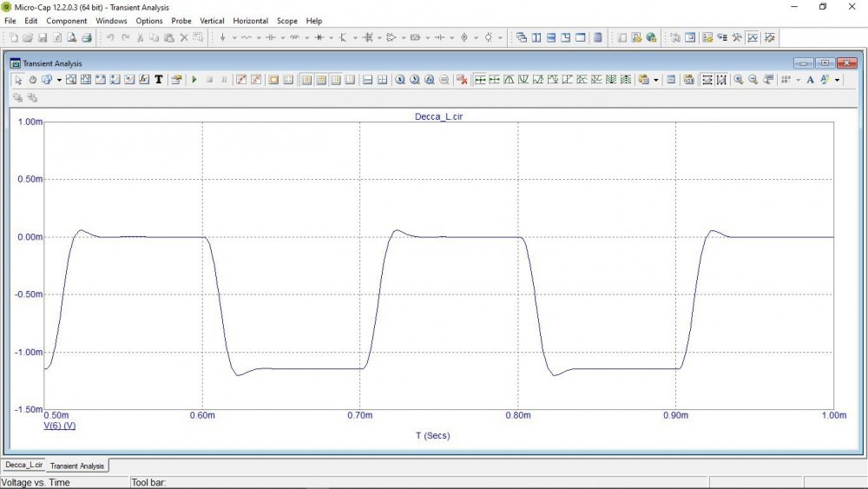The image size is (868, 489).
Task: Click the zoom-in magnifier in plot toolbar
Action: (738, 80)
